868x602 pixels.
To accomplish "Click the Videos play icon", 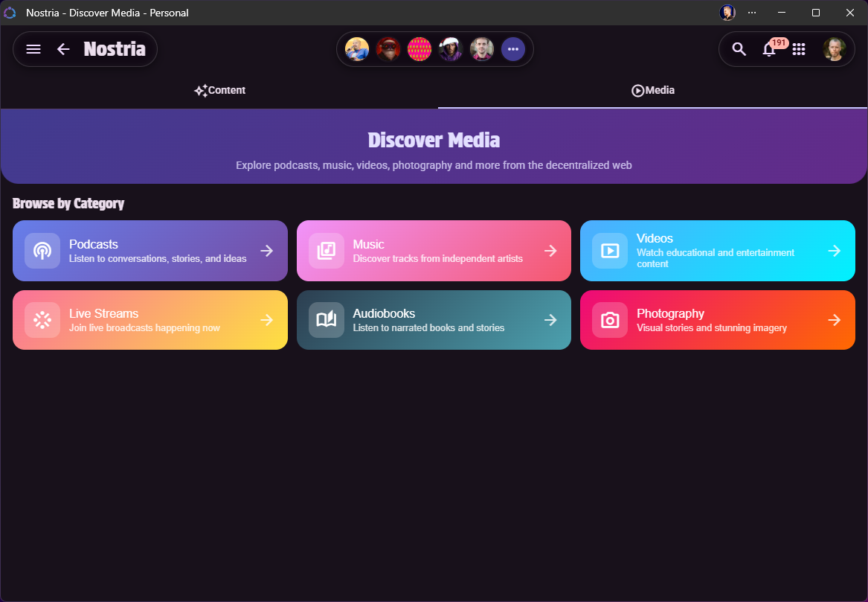I will pyautogui.click(x=610, y=251).
